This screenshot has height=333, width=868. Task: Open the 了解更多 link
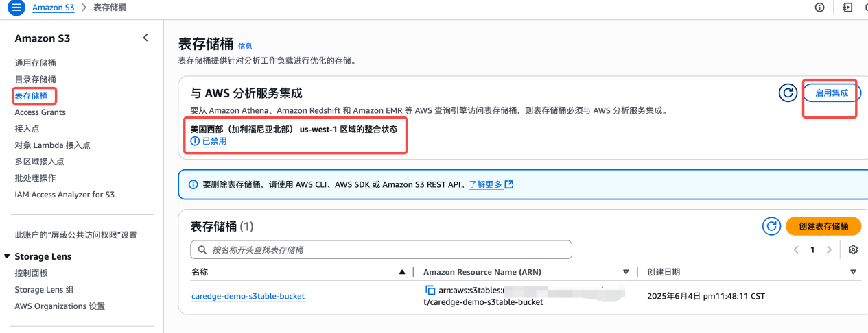tap(486, 184)
